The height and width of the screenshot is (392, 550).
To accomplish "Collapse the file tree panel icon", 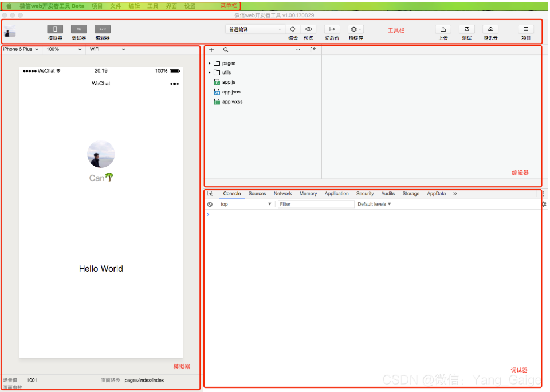I will pos(313,50).
